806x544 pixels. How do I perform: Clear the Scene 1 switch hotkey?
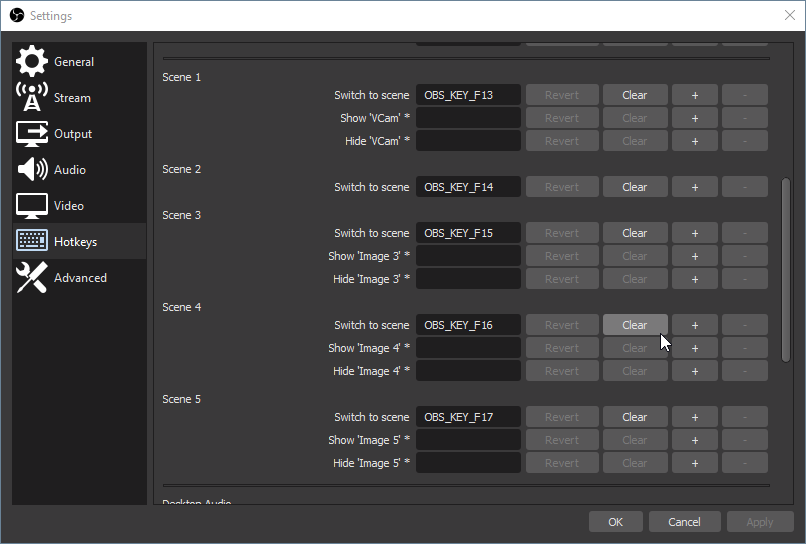635,95
